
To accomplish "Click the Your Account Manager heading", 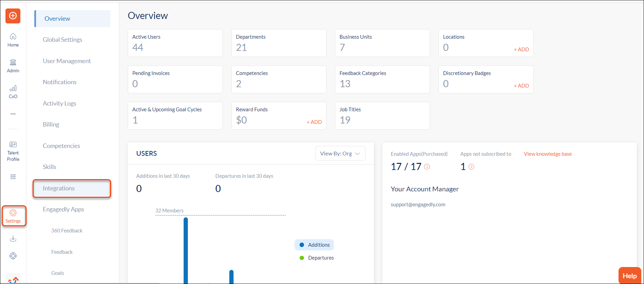I will pos(425,189).
